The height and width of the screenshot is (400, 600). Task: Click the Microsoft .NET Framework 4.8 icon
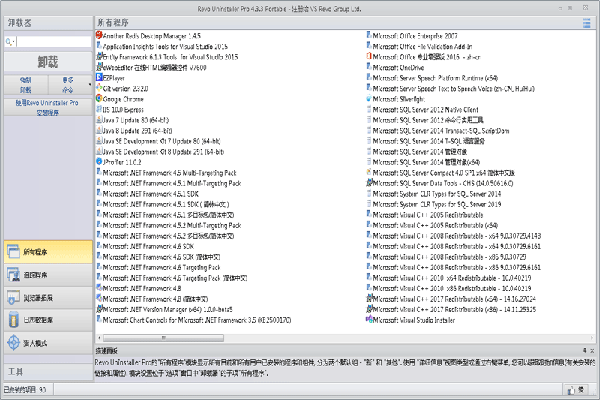click(99, 288)
